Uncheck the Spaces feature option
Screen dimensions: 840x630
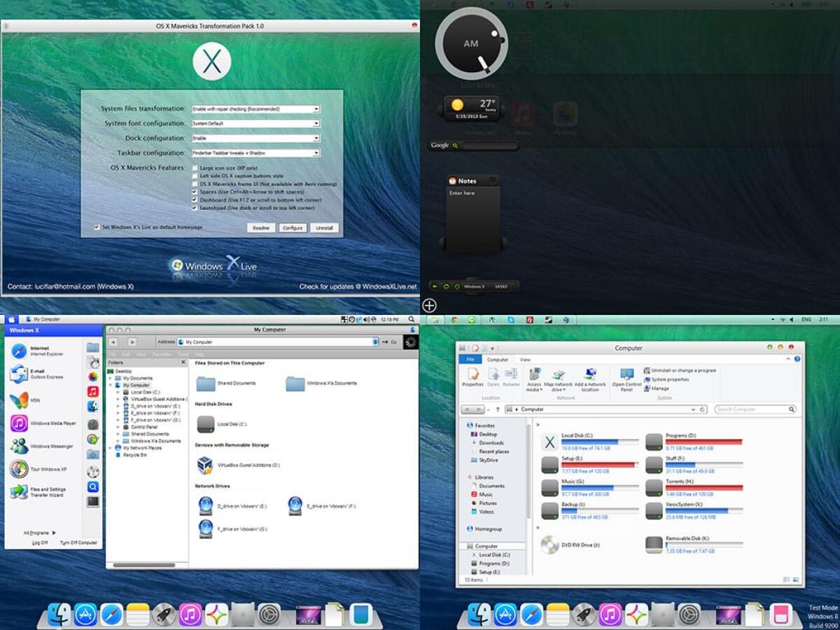point(194,192)
